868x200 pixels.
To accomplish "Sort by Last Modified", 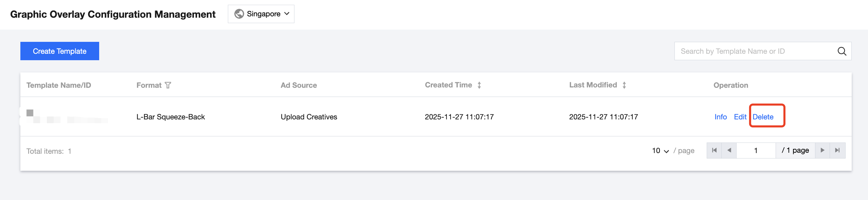I will pyautogui.click(x=624, y=85).
